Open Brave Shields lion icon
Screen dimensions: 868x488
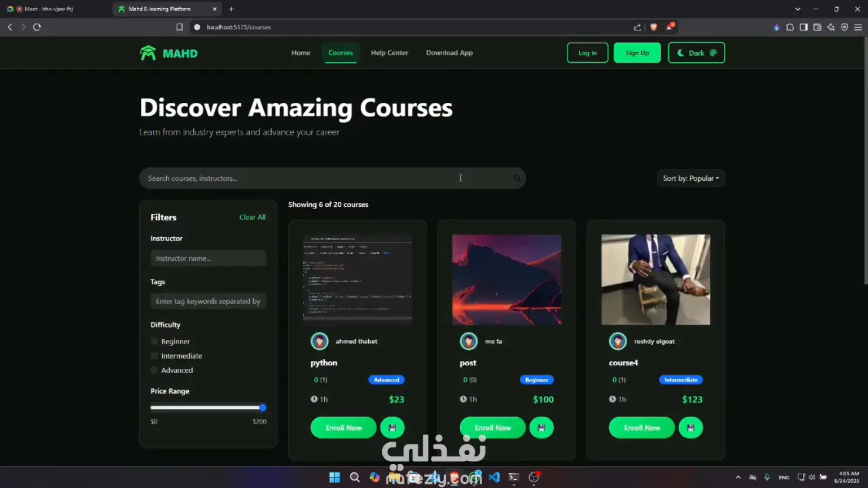point(654,27)
